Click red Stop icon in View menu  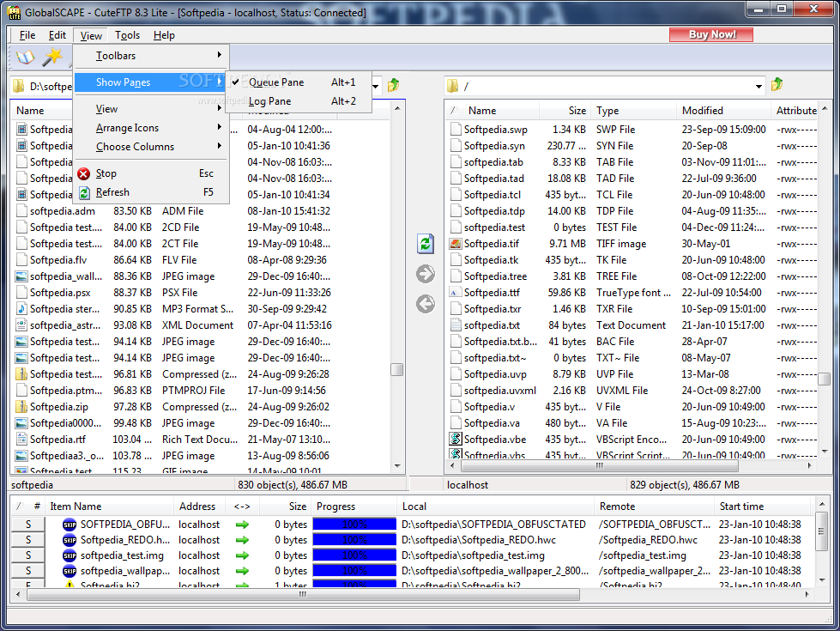(x=83, y=173)
